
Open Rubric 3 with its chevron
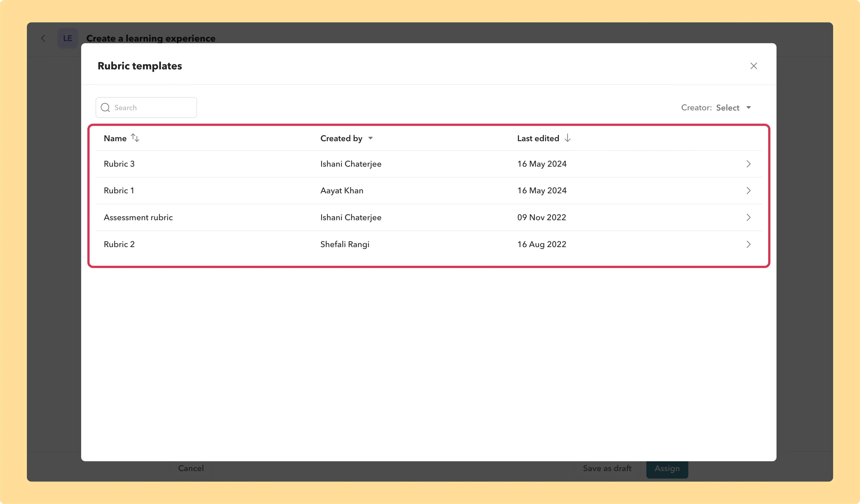[748, 164]
